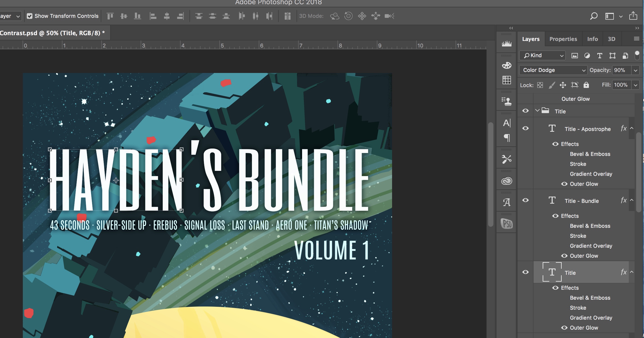This screenshot has width=644, height=338.
Task: Click Distribute vertical centers icon
Action: pos(212,16)
